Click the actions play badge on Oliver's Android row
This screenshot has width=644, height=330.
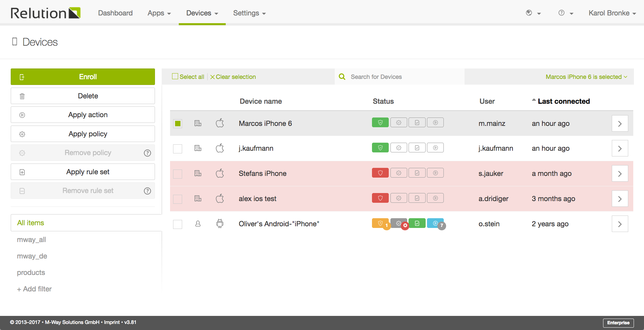pos(435,223)
